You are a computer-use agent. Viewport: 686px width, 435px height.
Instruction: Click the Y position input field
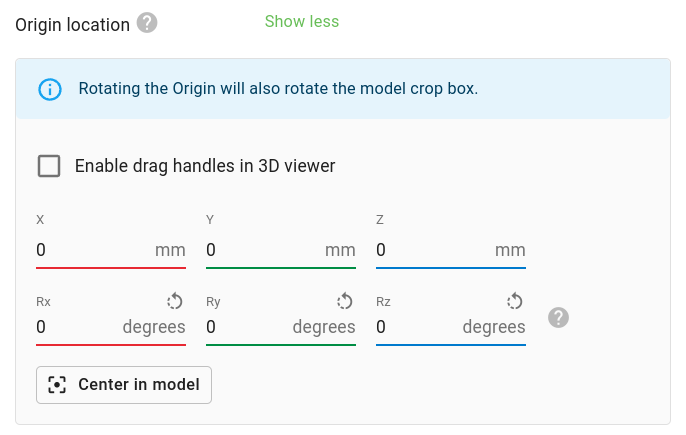[x=260, y=251]
